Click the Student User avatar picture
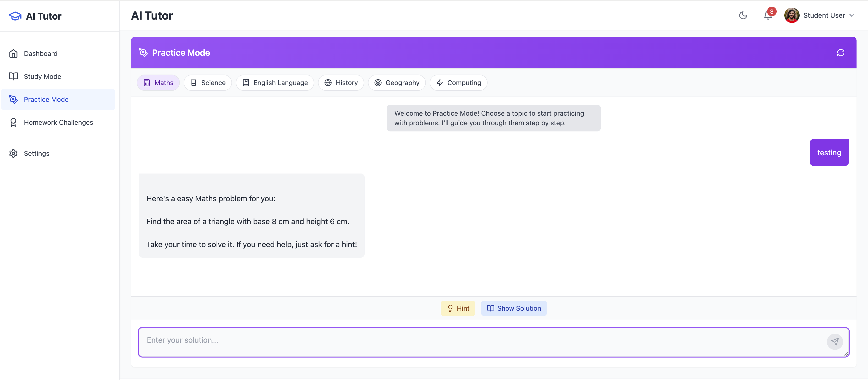This screenshot has width=868, height=380. coord(791,16)
